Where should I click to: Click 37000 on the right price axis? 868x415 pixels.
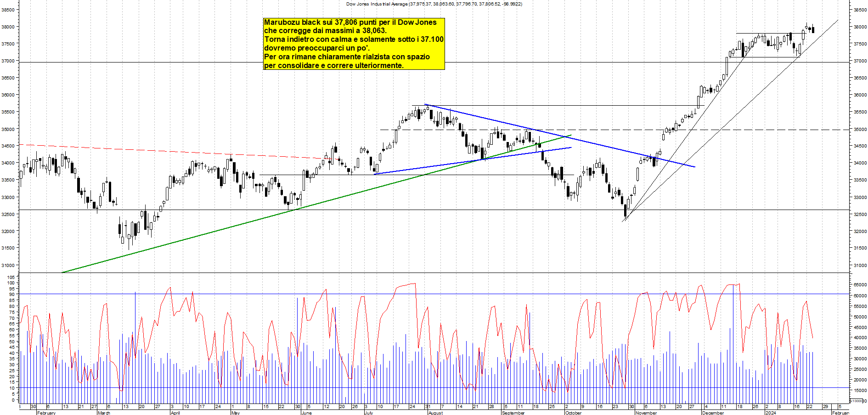860,61
